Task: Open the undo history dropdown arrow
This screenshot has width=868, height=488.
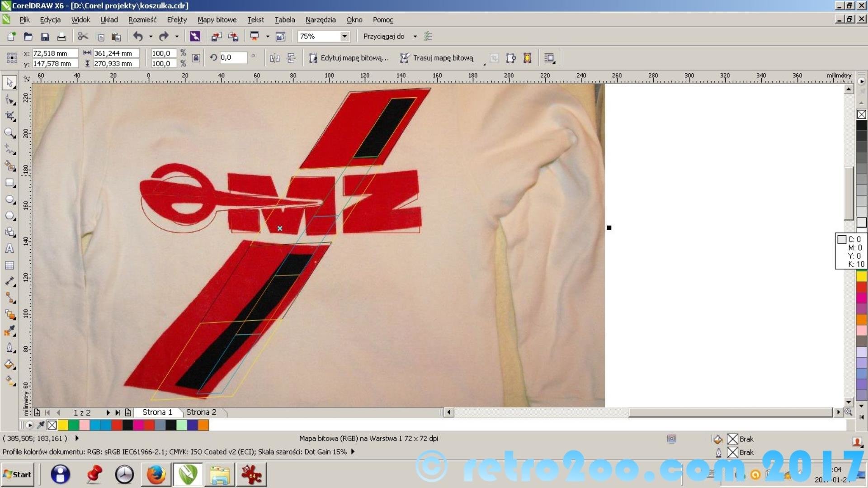Action: coord(151,37)
